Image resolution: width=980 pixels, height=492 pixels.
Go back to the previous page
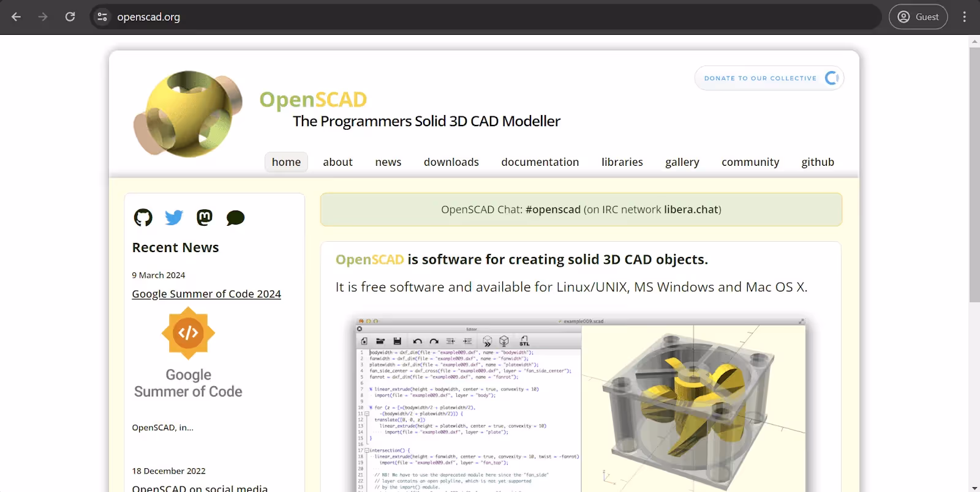pos(17,17)
